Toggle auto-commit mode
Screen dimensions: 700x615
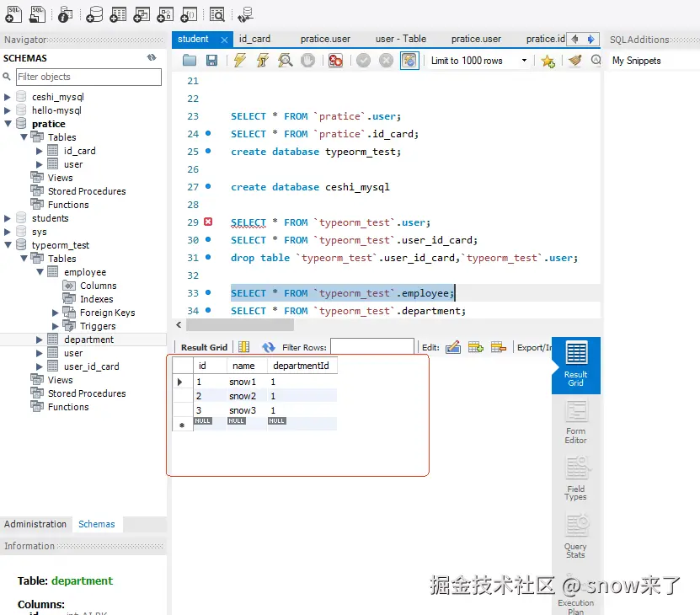409,61
